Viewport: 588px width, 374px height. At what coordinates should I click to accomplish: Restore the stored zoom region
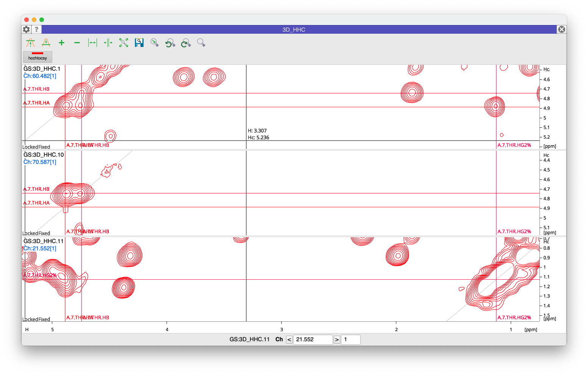155,43
